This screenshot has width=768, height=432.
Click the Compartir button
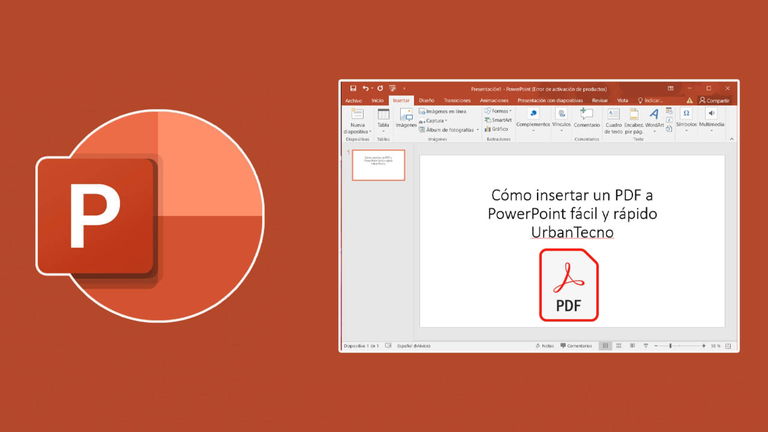click(714, 100)
